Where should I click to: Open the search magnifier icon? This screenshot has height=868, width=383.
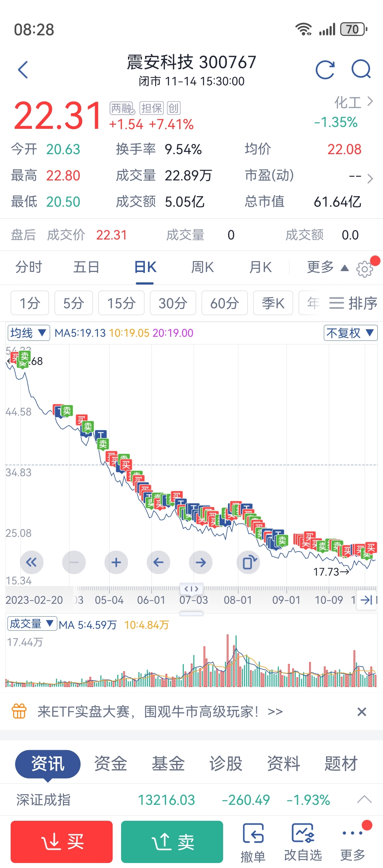(361, 70)
